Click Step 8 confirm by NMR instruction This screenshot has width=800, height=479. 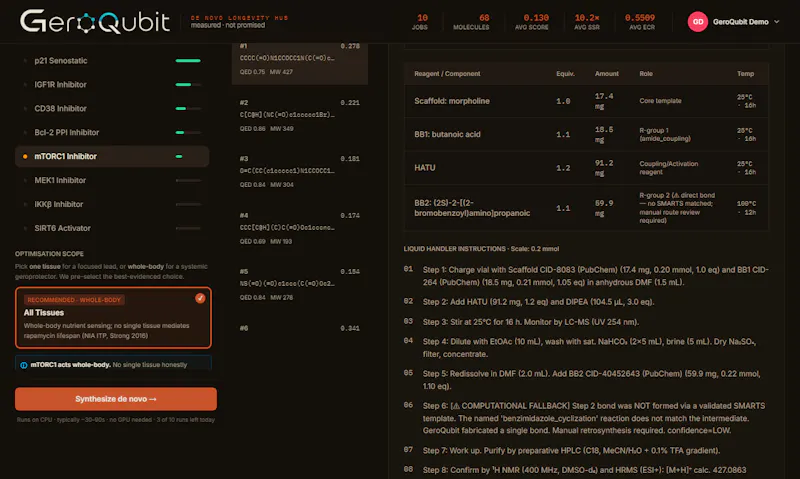coord(584,470)
